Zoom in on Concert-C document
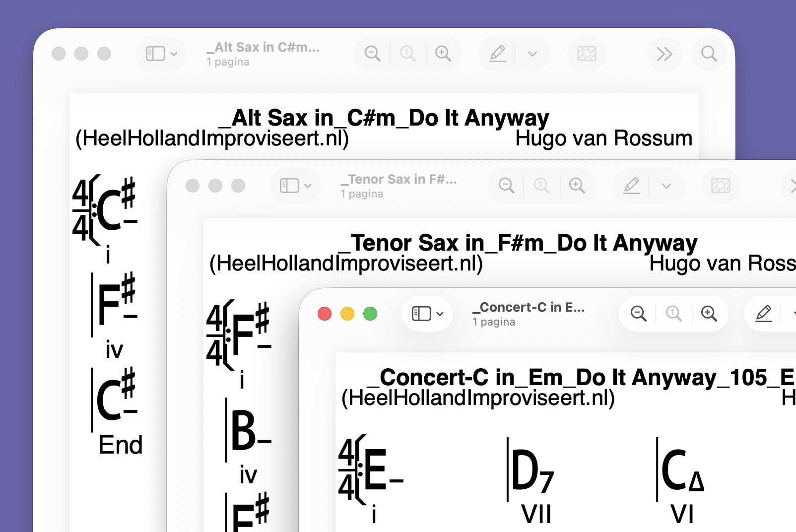The width and height of the screenshot is (796, 532). point(709,314)
